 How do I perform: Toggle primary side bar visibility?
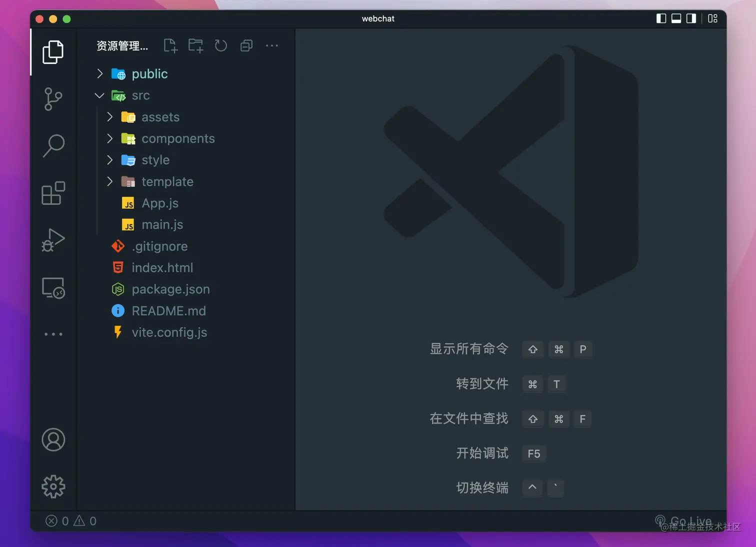coord(661,18)
